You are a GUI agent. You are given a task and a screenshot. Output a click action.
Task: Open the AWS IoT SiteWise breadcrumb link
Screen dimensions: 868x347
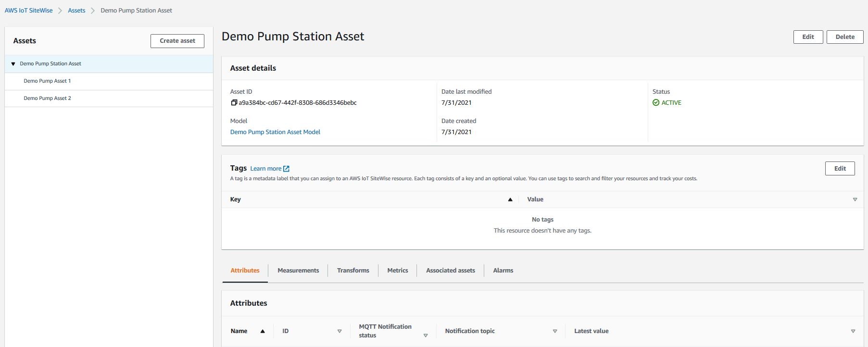click(29, 11)
